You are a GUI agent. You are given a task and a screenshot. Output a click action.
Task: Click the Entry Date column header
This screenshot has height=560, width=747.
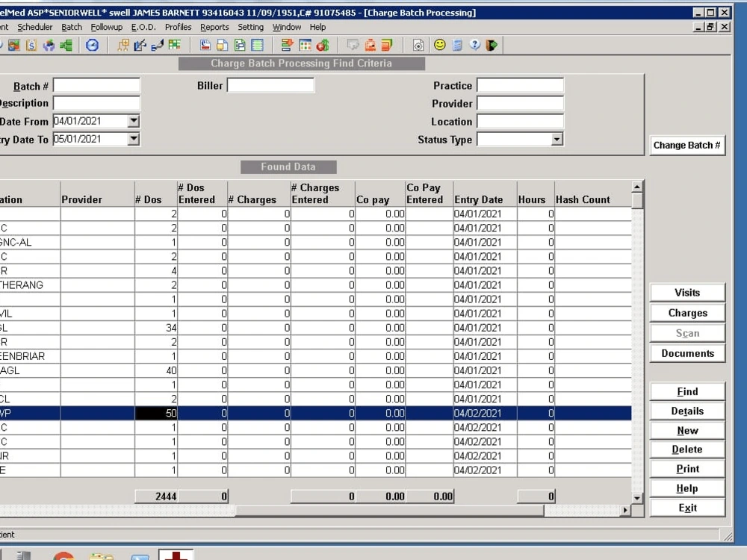tap(485, 194)
